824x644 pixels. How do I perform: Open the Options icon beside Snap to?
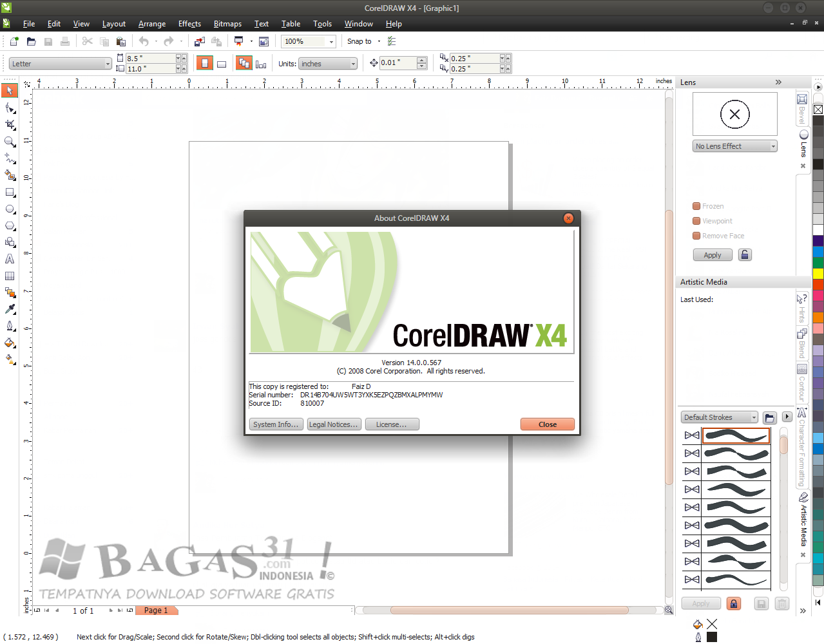click(392, 41)
